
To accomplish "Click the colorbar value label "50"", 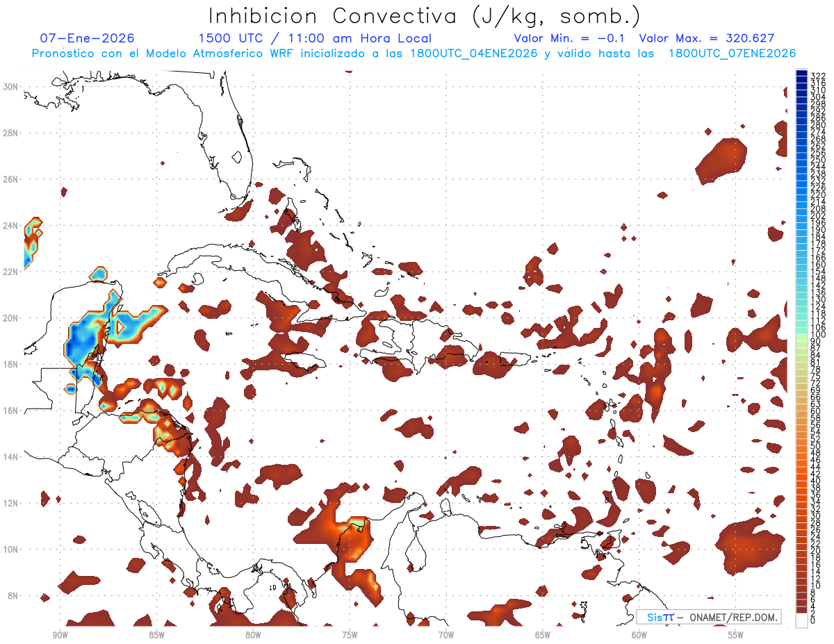I will click(x=816, y=445).
